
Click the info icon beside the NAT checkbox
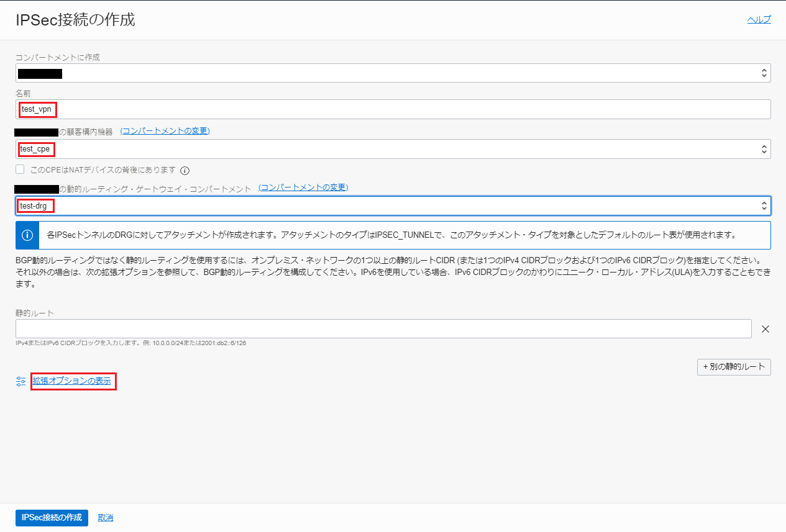click(x=185, y=170)
